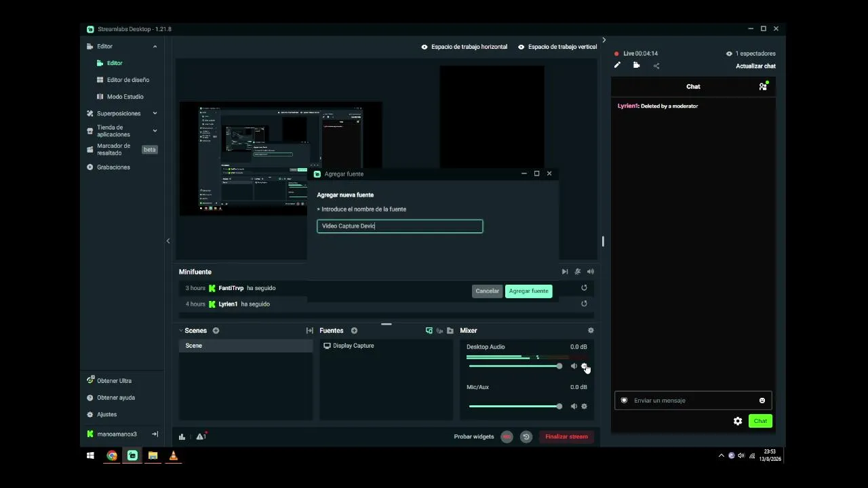Replay the Lyrien1 follow alert

(x=584, y=304)
